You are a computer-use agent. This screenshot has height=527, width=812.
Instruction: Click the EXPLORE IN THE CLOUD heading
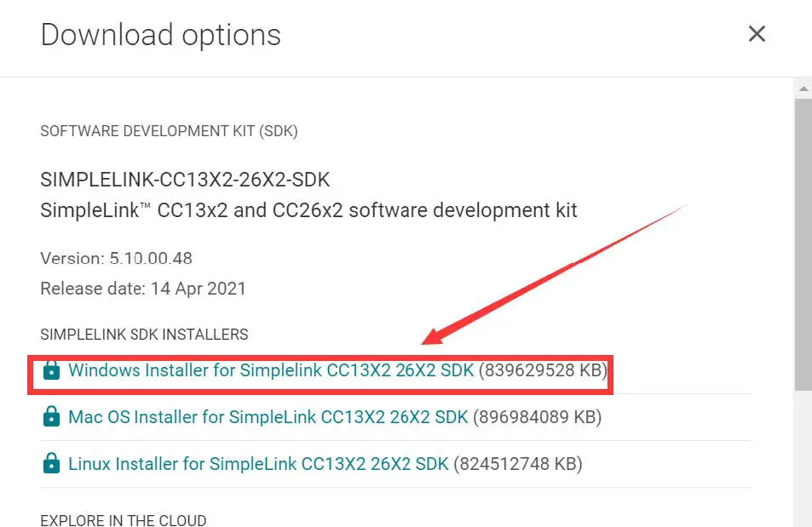(123, 520)
